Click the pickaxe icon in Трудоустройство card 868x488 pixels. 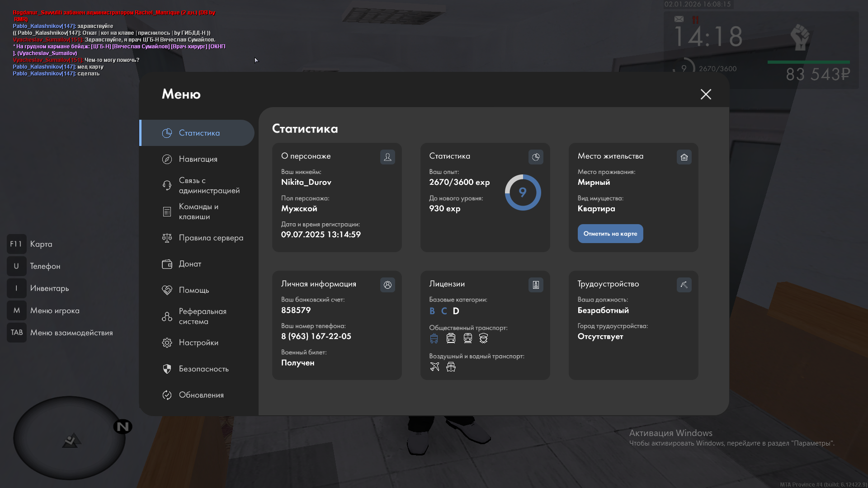(x=684, y=285)
